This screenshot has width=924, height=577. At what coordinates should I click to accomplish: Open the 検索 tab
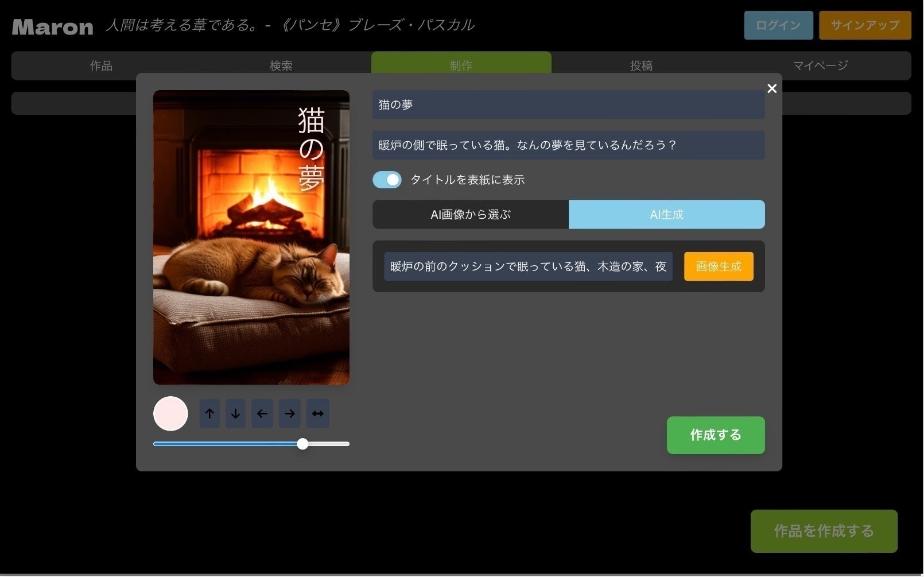click(x=281, y=66)
